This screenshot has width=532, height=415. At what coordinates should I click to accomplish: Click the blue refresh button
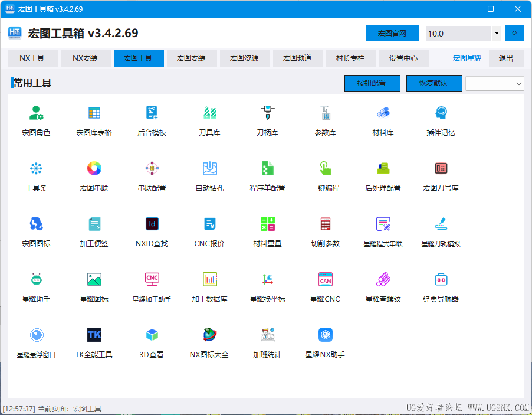click(514, 33)
